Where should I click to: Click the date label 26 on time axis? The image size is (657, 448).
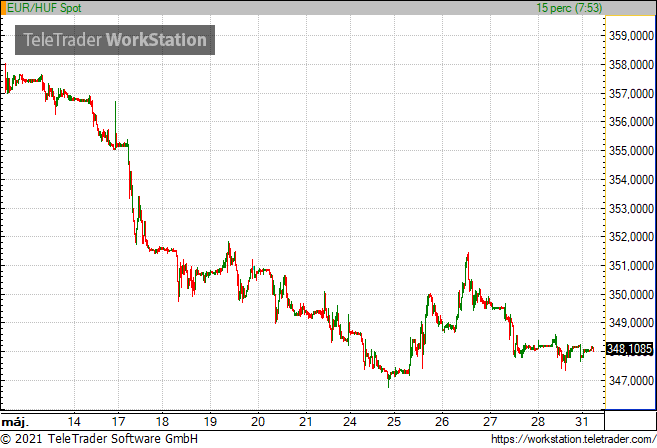[x=442, y=422]
